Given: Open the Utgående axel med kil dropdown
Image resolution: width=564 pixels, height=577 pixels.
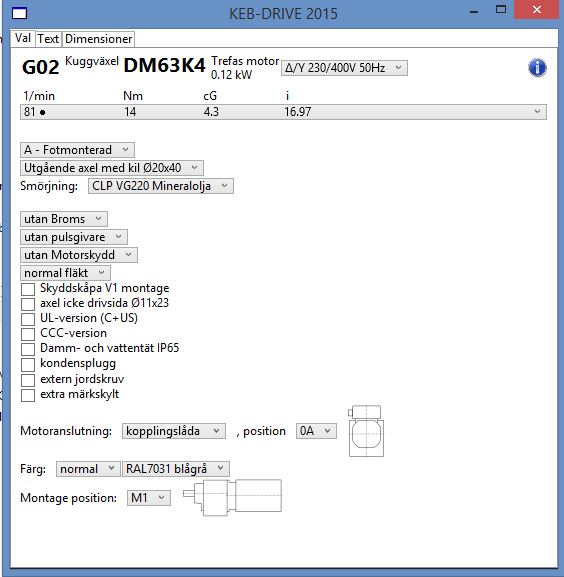Looking at the screenshot, I should (112, 168).
